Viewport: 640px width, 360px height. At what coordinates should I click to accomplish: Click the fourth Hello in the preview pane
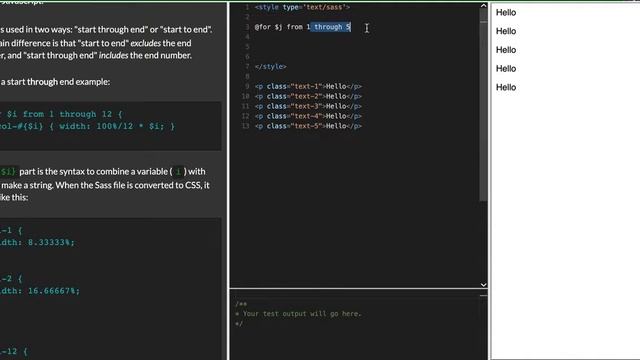(506, 69)
